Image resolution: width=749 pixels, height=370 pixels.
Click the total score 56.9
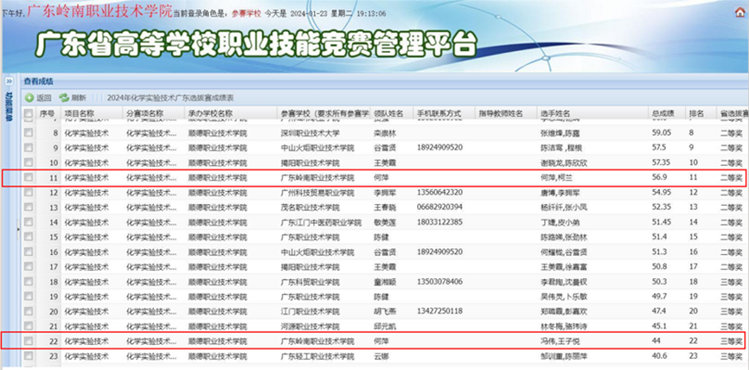(x=659, y=178)
